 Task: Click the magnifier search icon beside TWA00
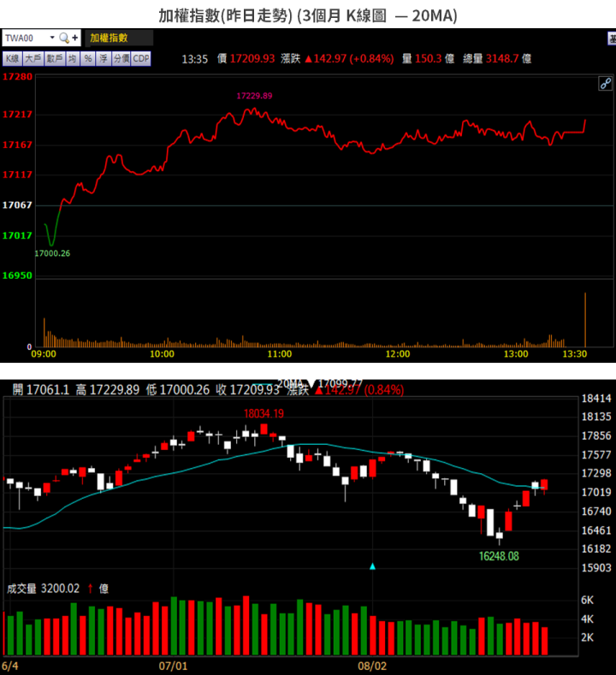[63, 38]
